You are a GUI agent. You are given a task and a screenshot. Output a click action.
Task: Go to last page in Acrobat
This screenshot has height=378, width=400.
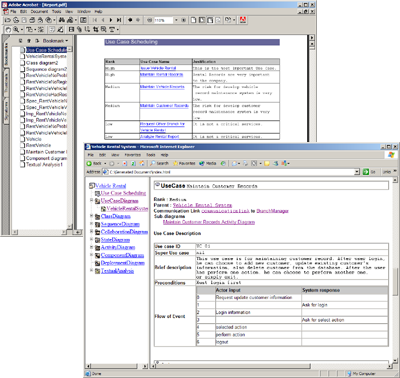pyautogui.click(x=119, y=20)
